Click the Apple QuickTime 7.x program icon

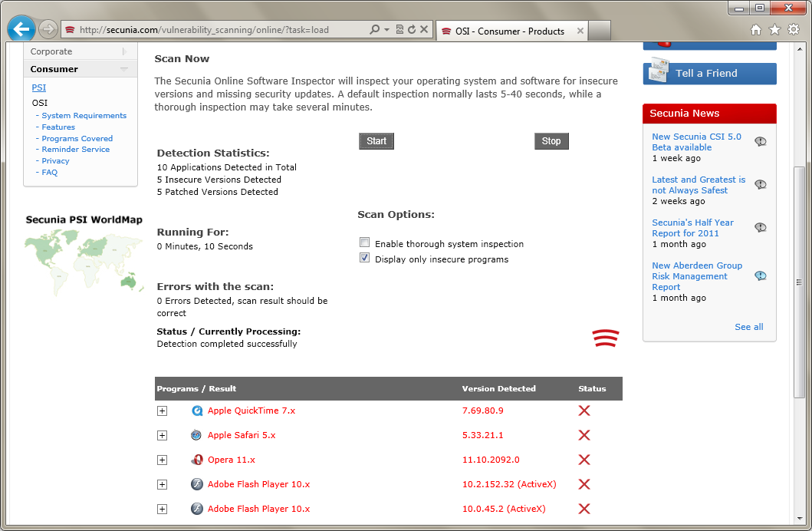(x=197, y=411)
